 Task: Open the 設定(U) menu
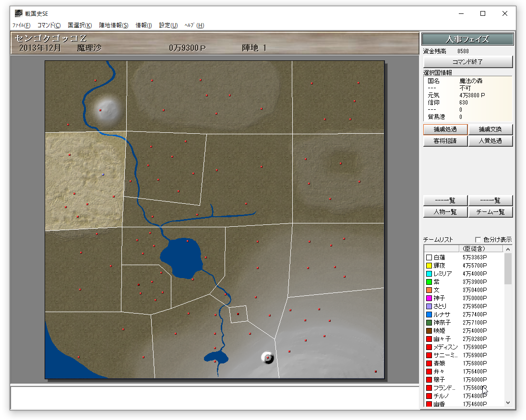tap(168, 25)
